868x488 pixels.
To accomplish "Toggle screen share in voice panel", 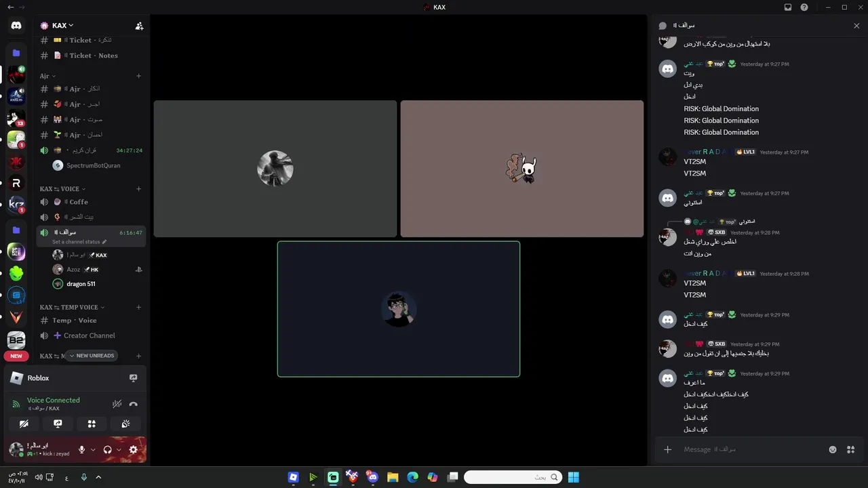I will 58,424.
